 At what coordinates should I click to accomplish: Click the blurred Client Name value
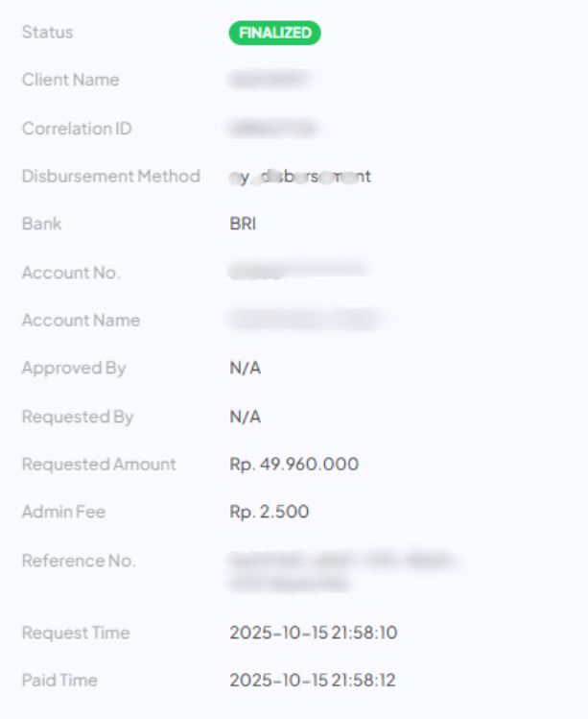[268, 81]
